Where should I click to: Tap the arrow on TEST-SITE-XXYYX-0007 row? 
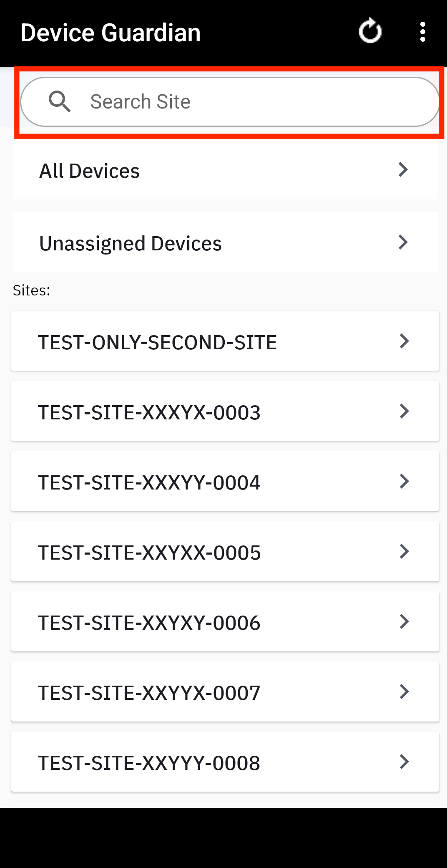404,692
